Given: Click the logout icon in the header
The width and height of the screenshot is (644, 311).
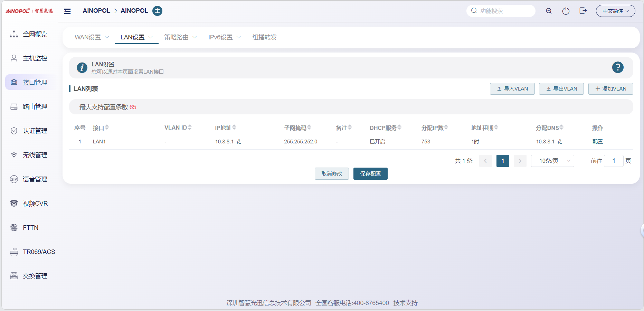Looking at the screenshot, I should pos(583,11).
